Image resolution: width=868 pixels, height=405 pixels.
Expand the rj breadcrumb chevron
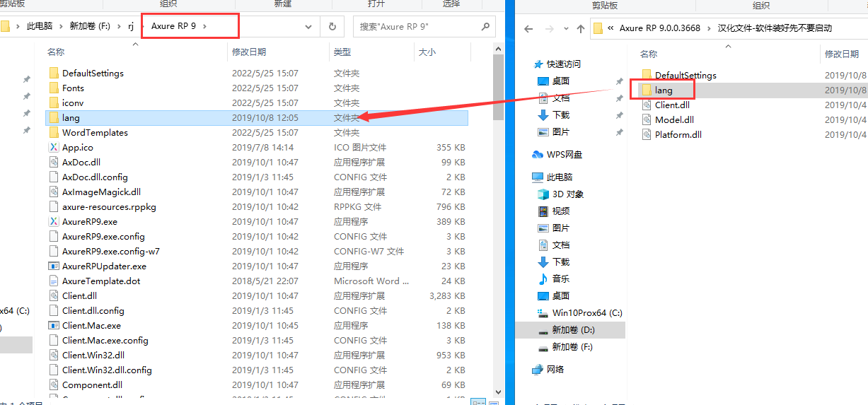click(141, 26)
